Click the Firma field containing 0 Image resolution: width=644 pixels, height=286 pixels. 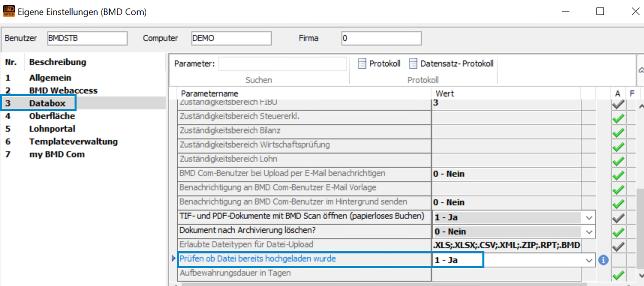(x=381, y=38)
